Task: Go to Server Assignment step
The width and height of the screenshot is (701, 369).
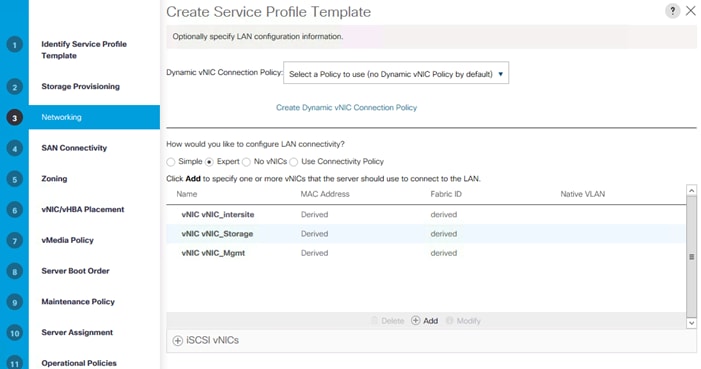Action: [77, 332]
